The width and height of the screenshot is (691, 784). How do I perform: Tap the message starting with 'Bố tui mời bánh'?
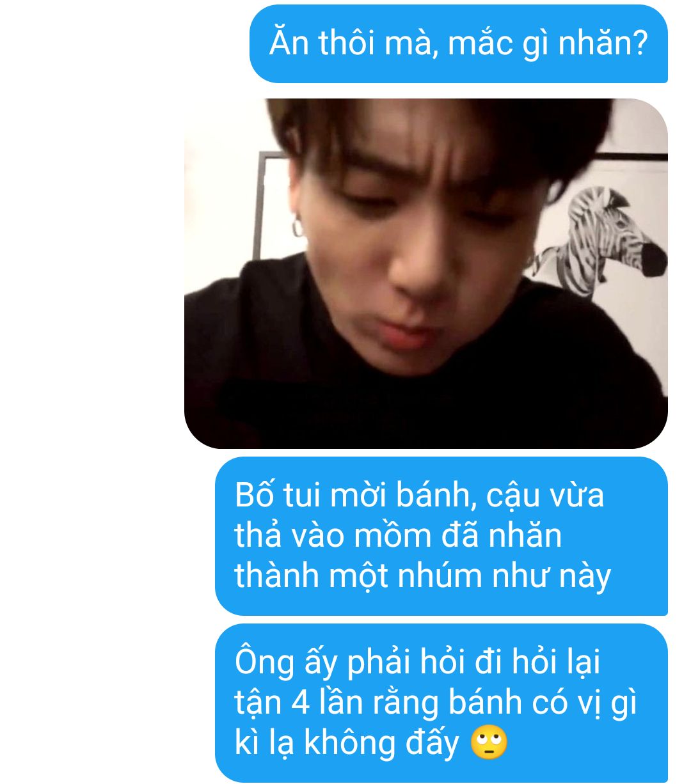coord(441,535)
